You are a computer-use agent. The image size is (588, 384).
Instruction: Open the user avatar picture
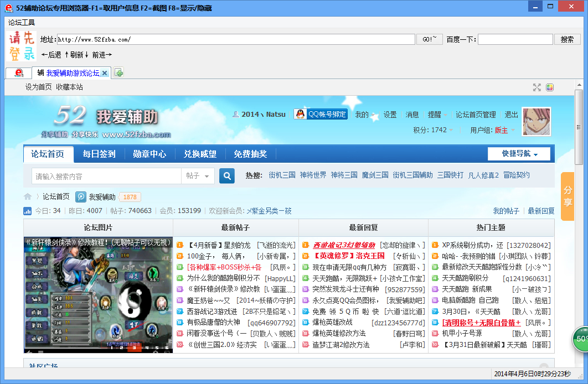pyautogui.click(x=536, y=121)
